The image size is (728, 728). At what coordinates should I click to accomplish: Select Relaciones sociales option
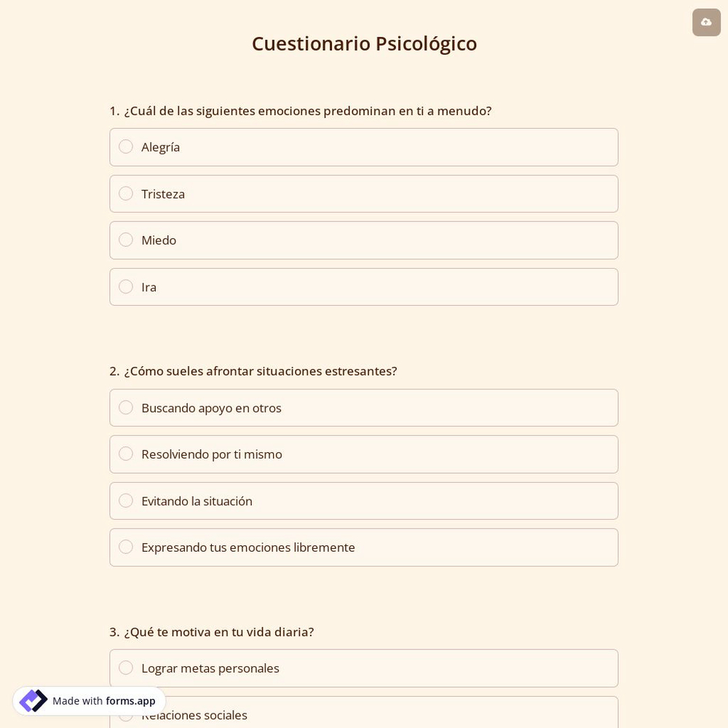tap(126, 714)
